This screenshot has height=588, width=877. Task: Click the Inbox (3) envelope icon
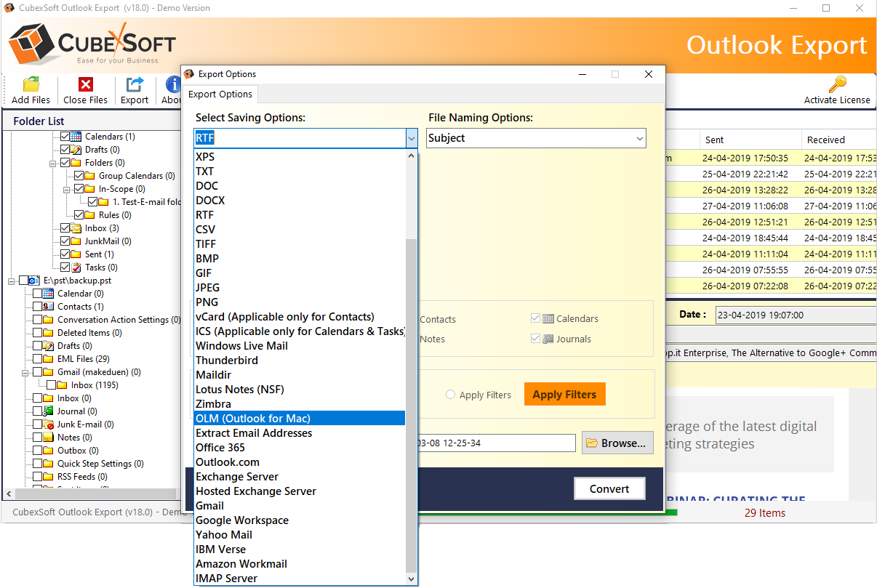(x=76, y=228)
